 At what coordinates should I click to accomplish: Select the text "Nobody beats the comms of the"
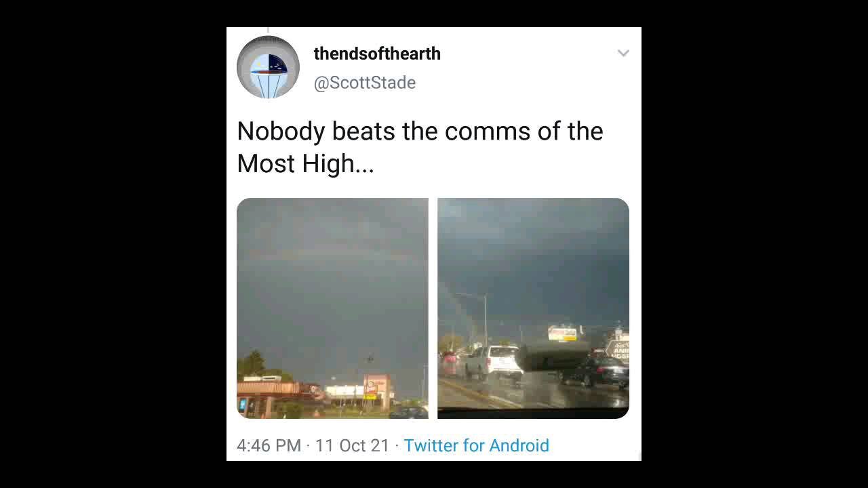420,131
